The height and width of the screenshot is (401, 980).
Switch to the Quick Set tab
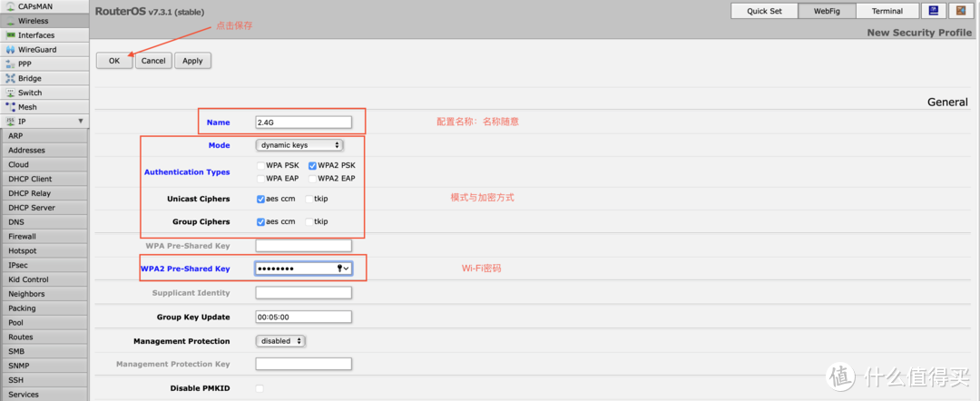pos(763,11)
